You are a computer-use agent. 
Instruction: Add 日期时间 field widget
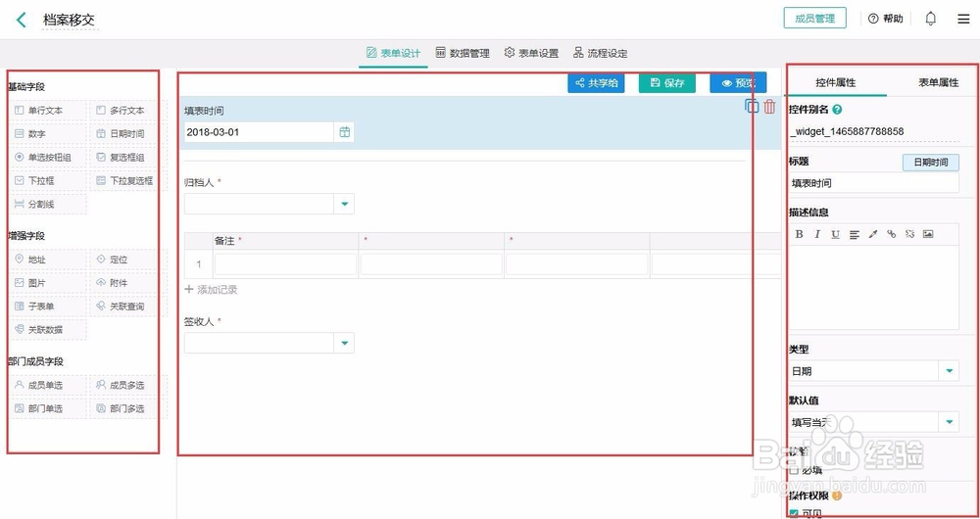(x=127, y=133)
